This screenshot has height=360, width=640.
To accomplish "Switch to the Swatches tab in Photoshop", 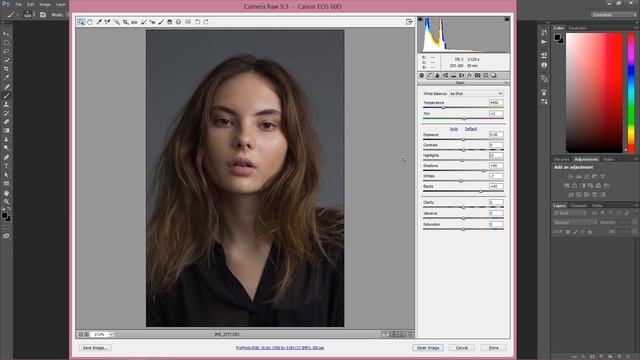I will pos(578,28).
